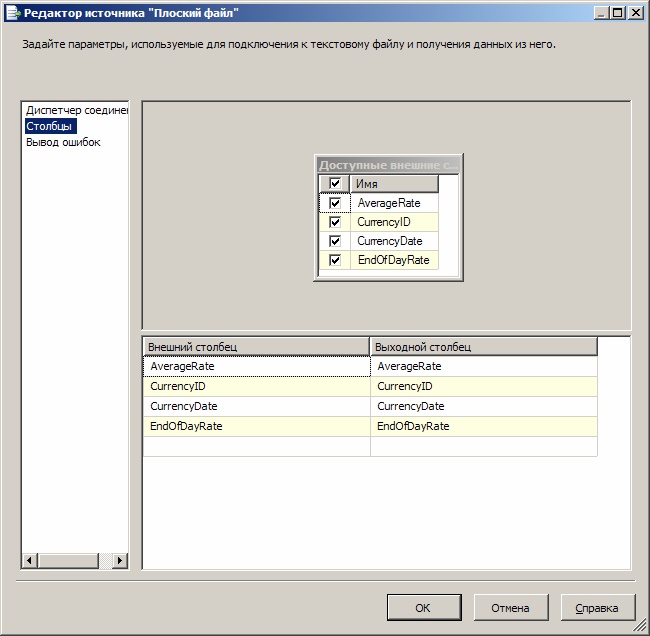Edit the AverageRate output column cell
The image size is (650, 636).
(484, 366)
